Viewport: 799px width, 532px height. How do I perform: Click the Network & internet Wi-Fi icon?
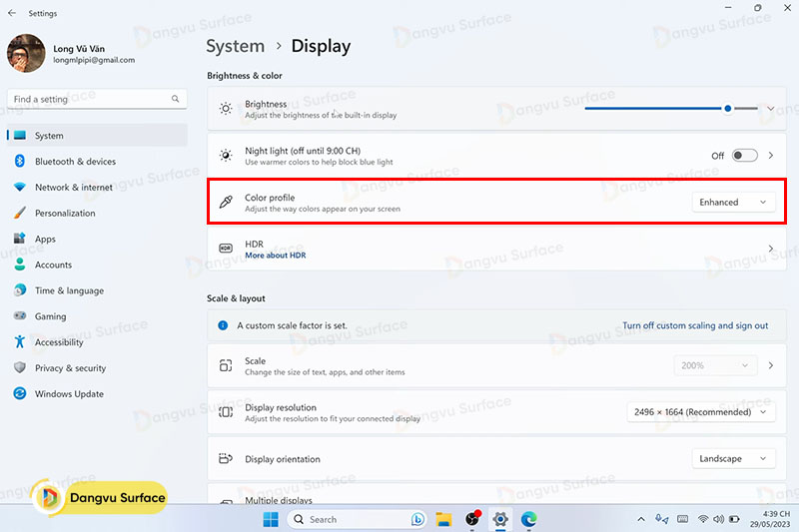point(19,188)
